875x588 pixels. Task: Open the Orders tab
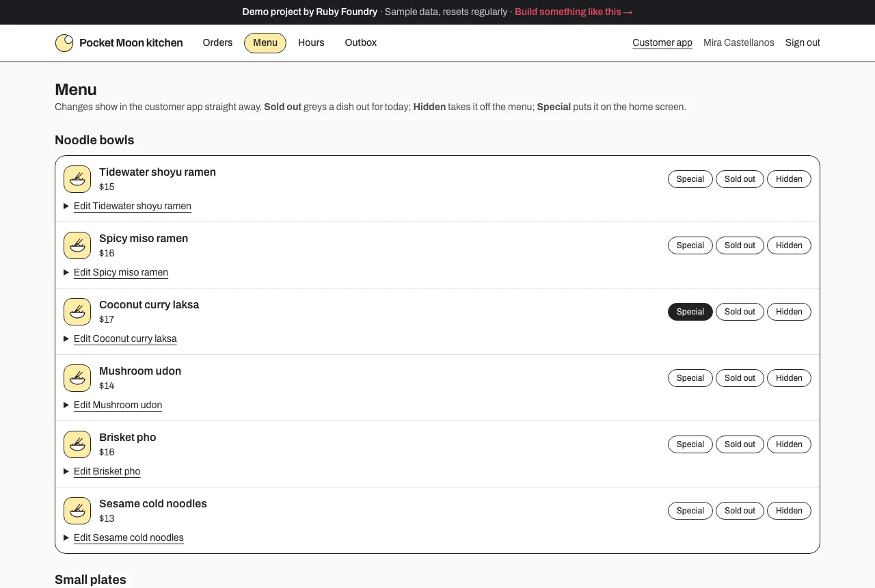(x=217, y=42)
